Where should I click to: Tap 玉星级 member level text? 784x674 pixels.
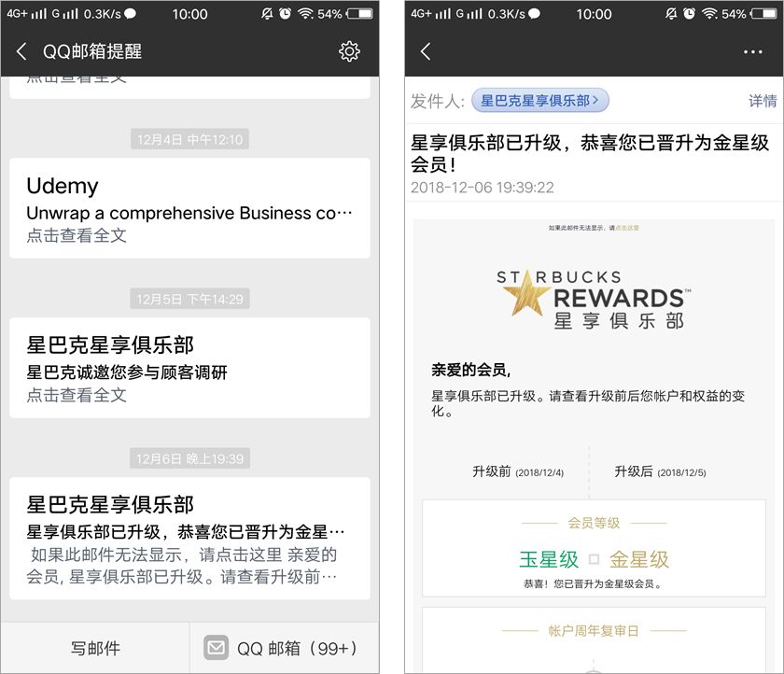pyautogui.click(x=549, y=559)
